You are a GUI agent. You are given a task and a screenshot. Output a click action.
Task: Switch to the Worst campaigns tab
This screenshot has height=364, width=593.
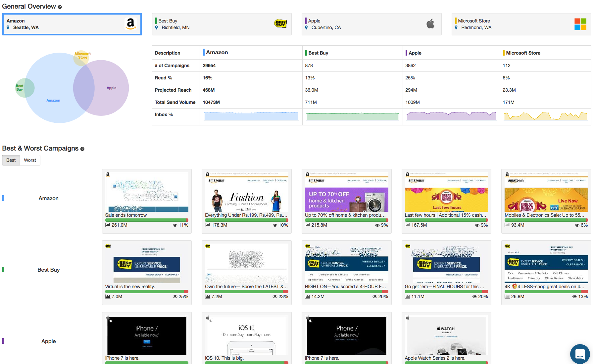point(30,160)
